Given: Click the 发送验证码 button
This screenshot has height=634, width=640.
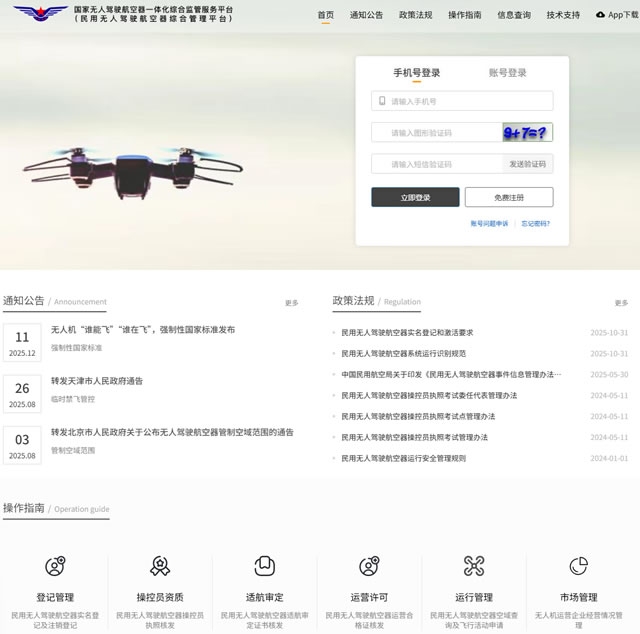Looking at the screenshot, I should click(527, 164).
